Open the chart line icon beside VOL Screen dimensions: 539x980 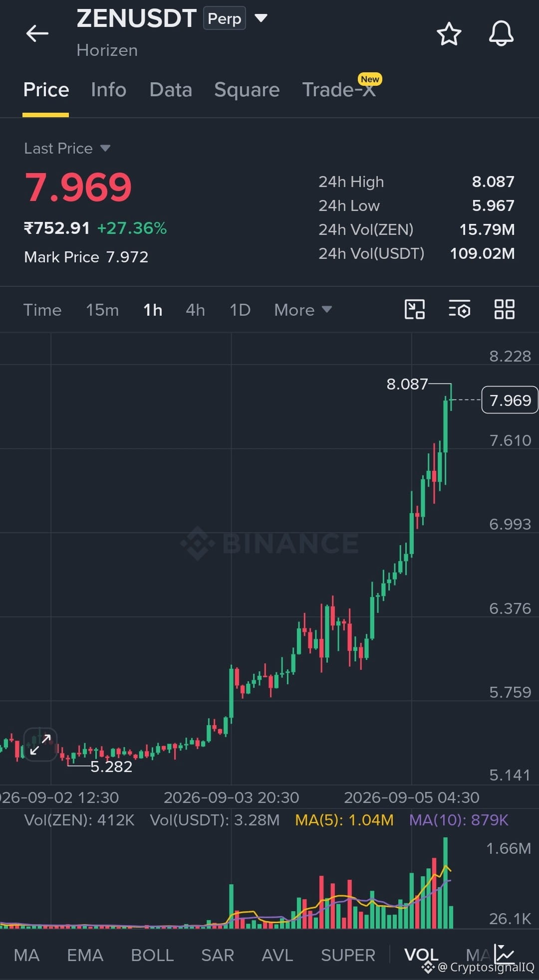504,953
